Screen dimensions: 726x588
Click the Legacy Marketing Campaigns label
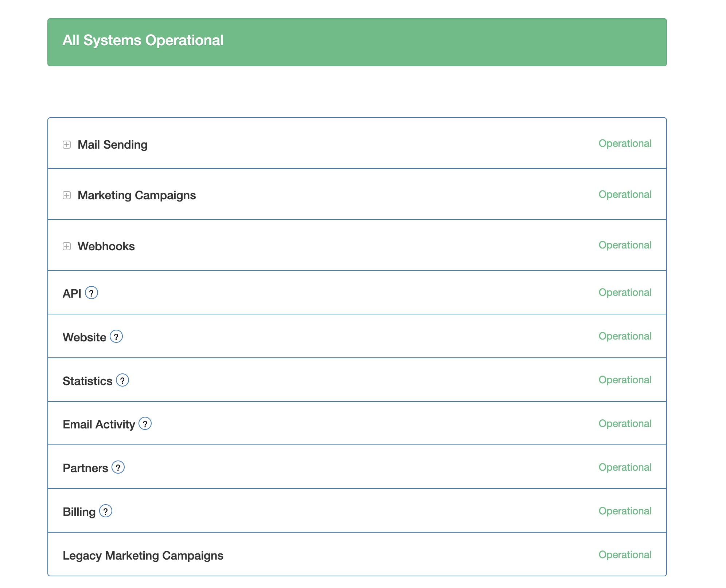(143, 556)
